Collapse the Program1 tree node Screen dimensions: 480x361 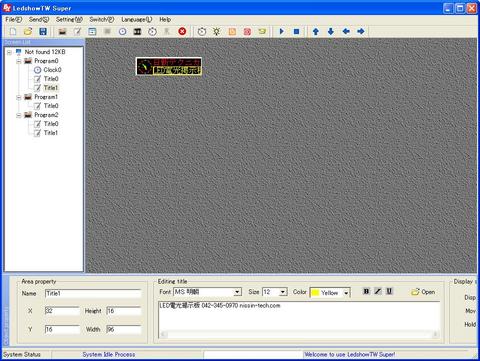pos(19,97)
